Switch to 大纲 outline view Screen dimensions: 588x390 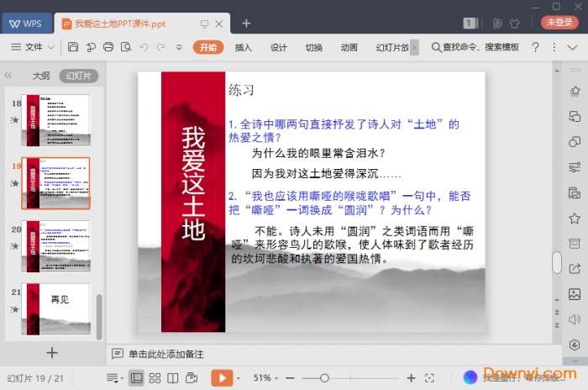(41, 76)
